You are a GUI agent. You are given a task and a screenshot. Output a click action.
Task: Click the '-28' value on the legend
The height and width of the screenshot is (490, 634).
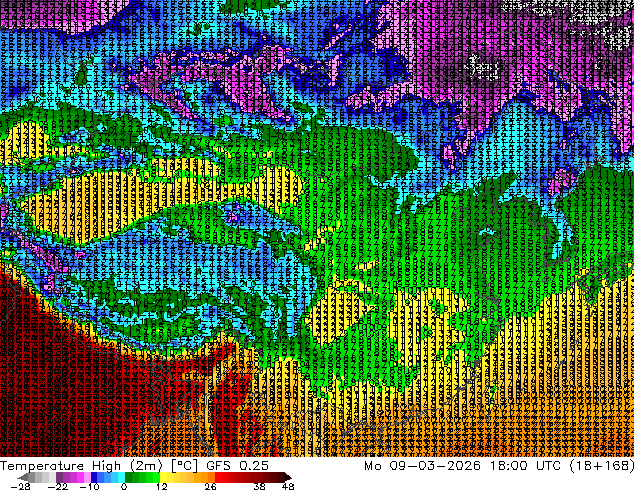[20, 486]
